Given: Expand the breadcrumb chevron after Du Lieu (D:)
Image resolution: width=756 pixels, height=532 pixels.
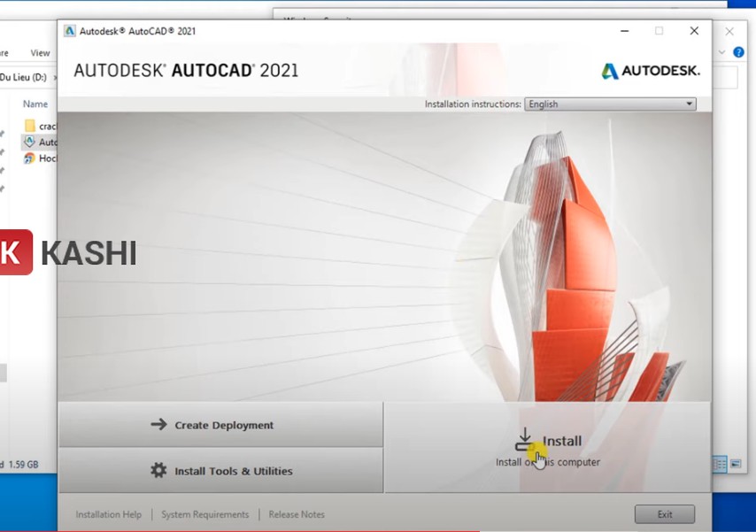Looking at the screenshot, I should coord(56,77).
